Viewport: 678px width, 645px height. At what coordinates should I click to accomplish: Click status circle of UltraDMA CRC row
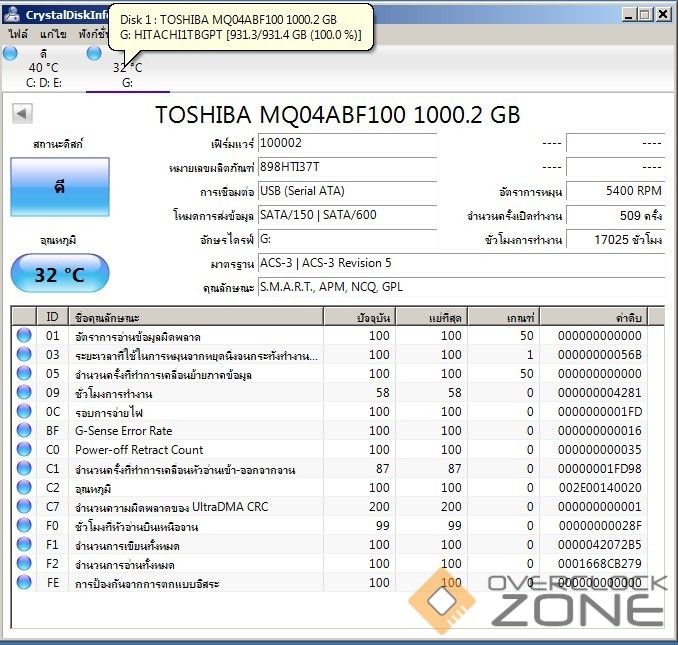[x=24, y=507]
